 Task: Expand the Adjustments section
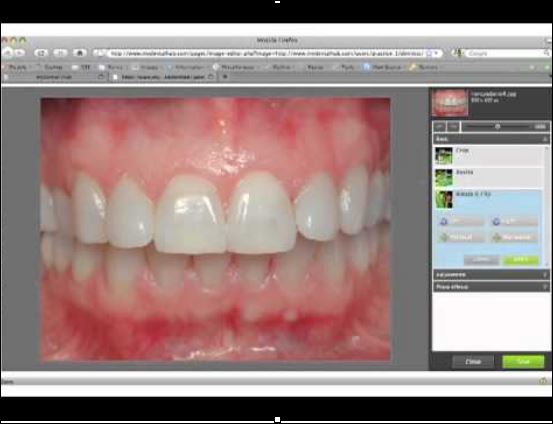pos(491,274)
